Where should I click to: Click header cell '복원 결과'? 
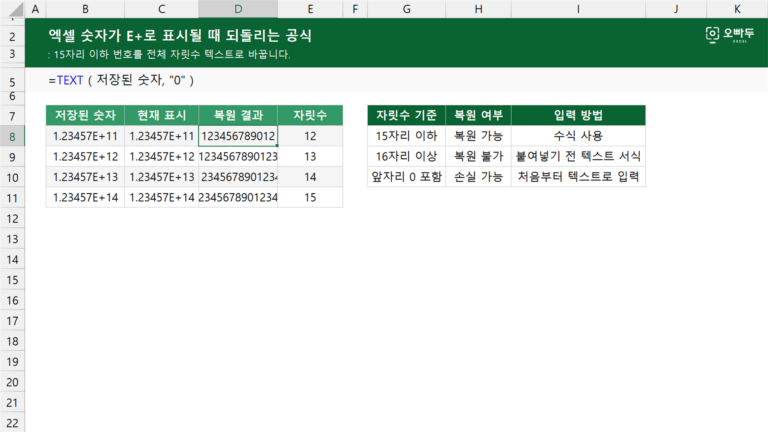click(x=238, y=115)
